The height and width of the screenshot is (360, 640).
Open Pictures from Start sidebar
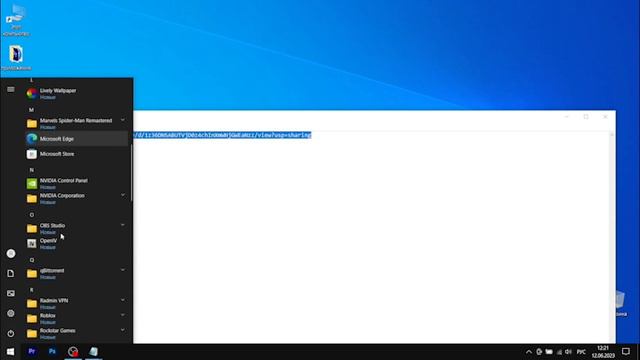pos(11,293)
